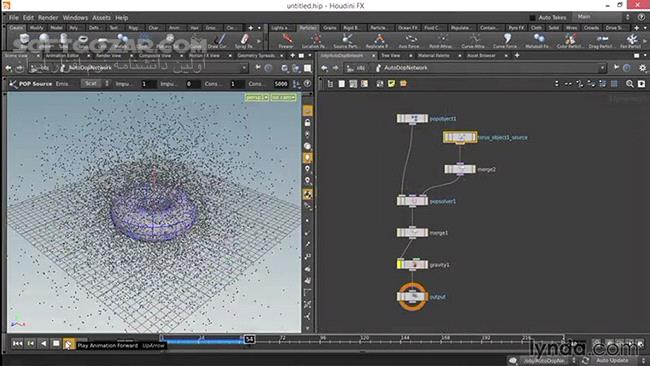
Task: Select the Point Attract shelf tool
Action: coord(441,41)
